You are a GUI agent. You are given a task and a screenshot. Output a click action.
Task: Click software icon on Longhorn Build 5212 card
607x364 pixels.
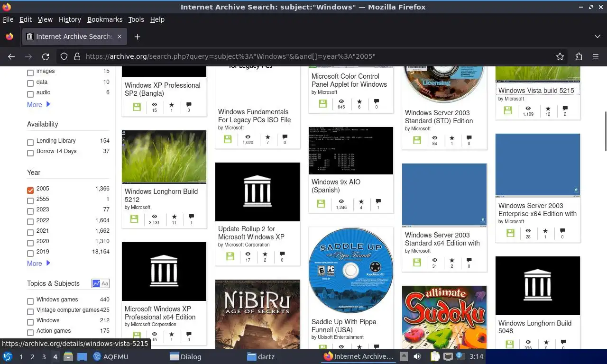click(x=134, y=218)
